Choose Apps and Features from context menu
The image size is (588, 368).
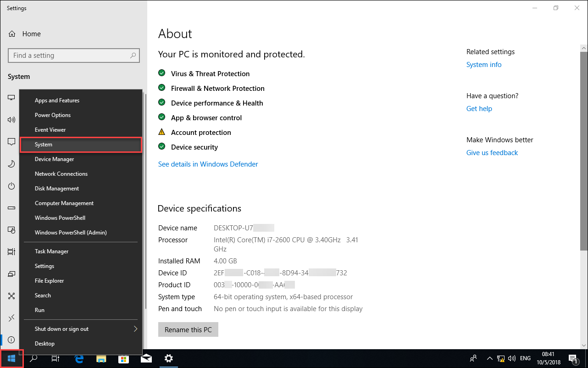click(81, 100)
